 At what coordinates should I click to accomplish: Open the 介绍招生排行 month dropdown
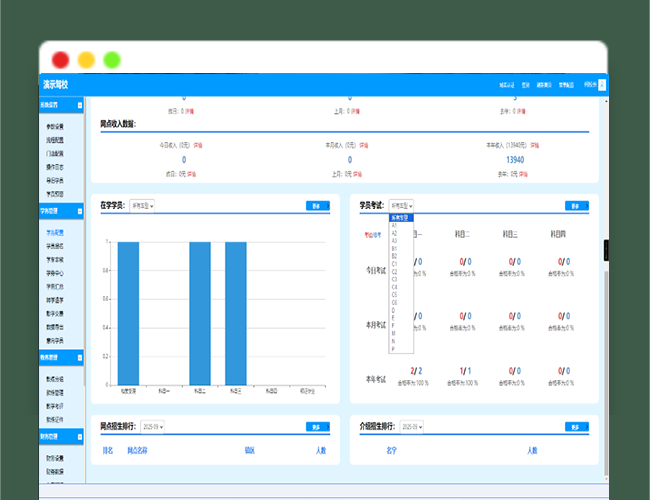pos(411,427)
